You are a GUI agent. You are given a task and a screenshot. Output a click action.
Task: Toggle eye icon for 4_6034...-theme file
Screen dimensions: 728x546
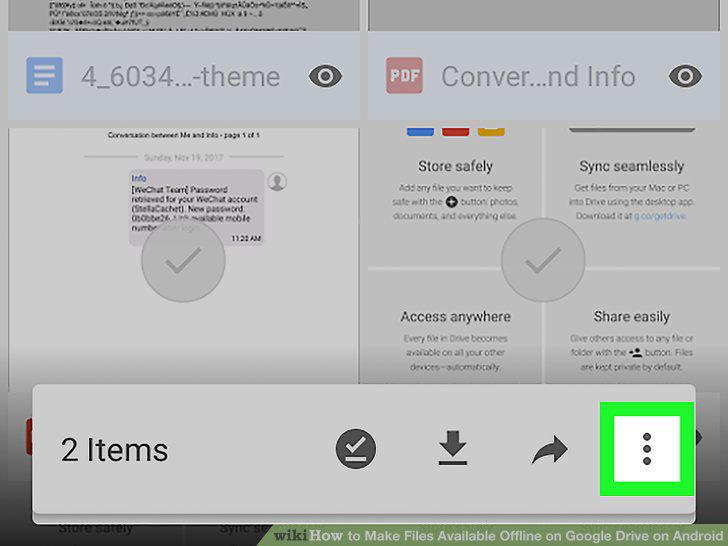(x=325, y=76)
